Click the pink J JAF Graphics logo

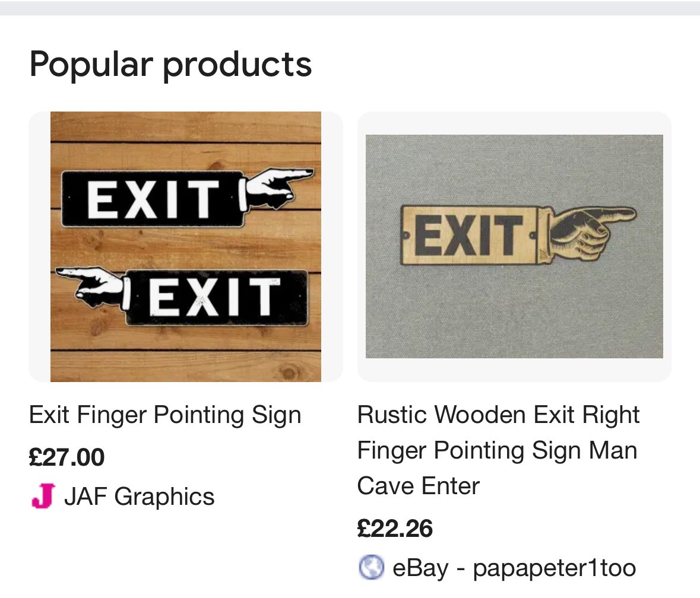coord(43,496)
